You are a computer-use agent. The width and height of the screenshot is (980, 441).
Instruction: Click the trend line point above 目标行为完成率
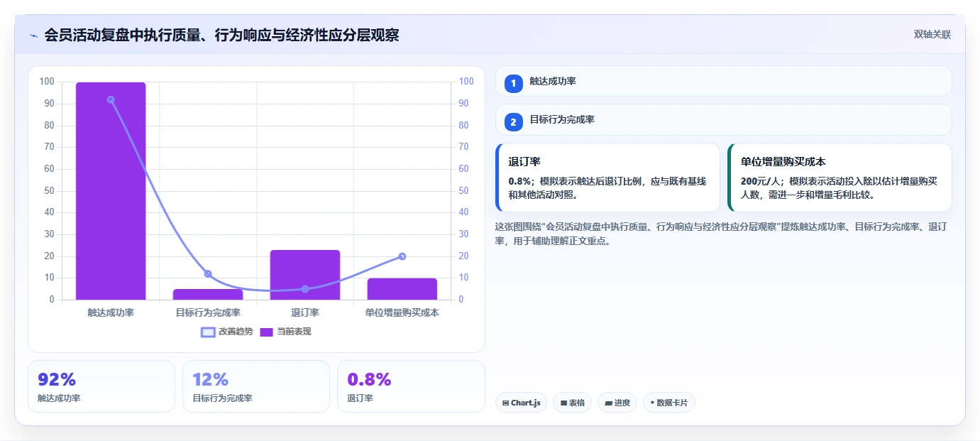tap(208, 273)
